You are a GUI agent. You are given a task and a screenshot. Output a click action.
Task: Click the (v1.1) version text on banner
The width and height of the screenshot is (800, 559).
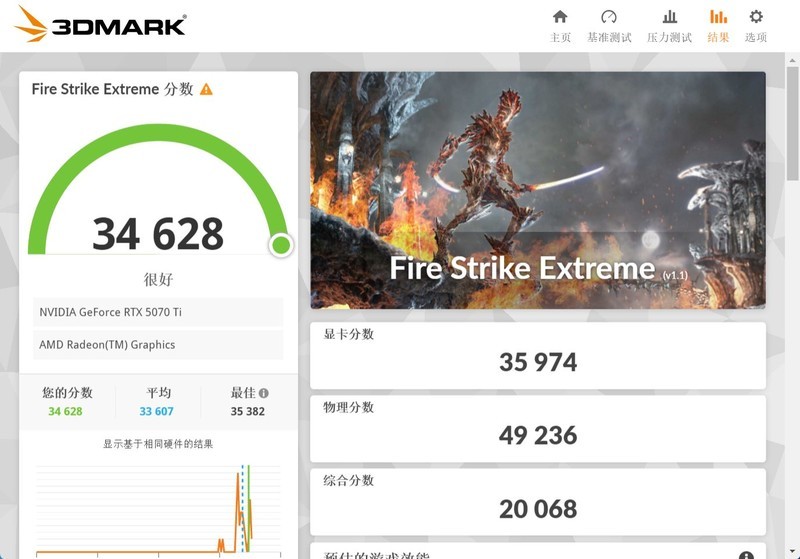[x=675, y=275]
